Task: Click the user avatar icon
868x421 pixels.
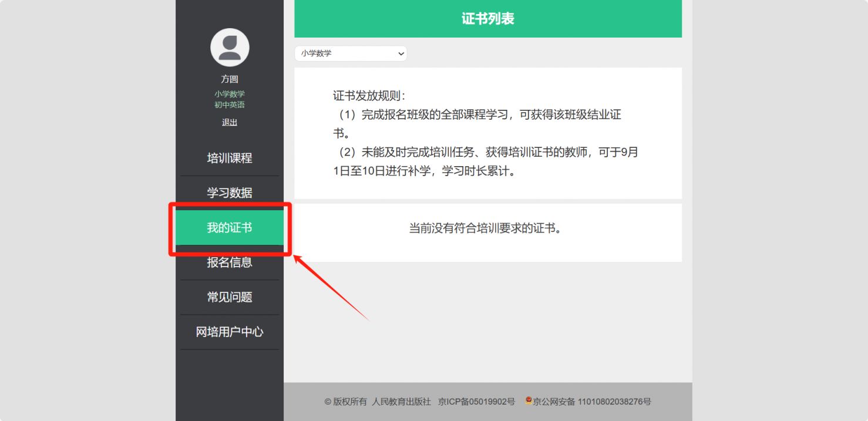Action: tap(230, 48)
